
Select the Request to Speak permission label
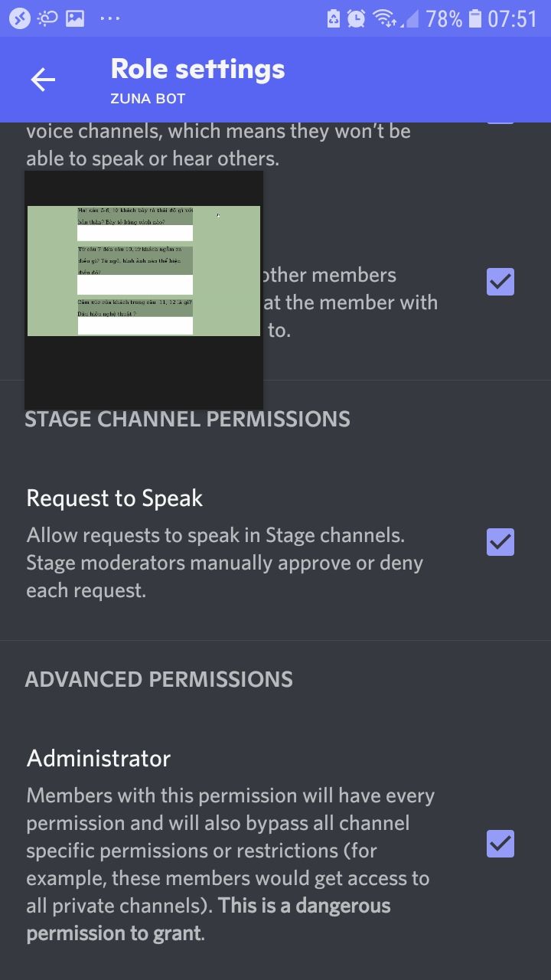click(115, 498)
